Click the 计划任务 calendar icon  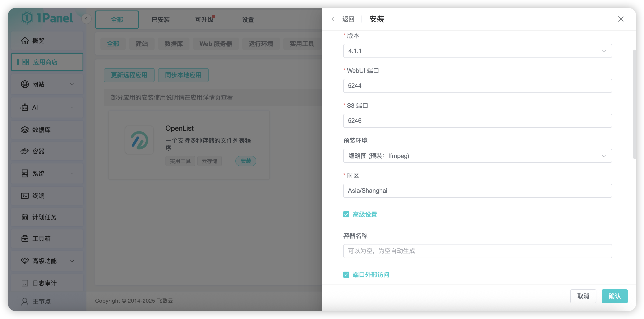tap(25, 217)
